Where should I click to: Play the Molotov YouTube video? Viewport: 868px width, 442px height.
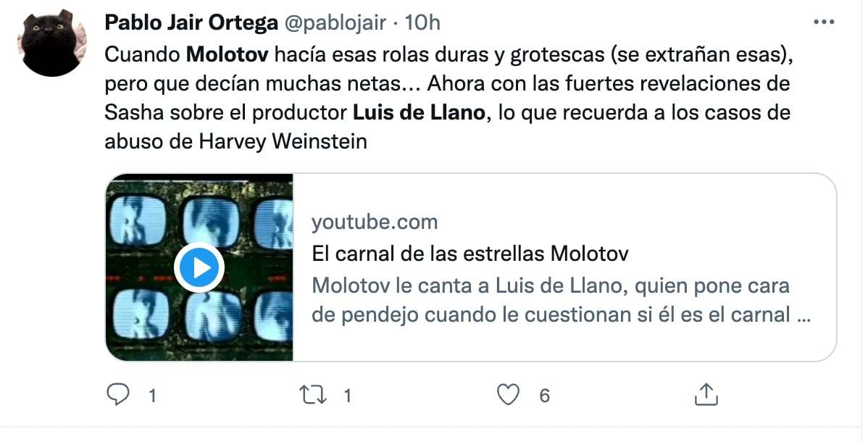[x=199, y=268]
